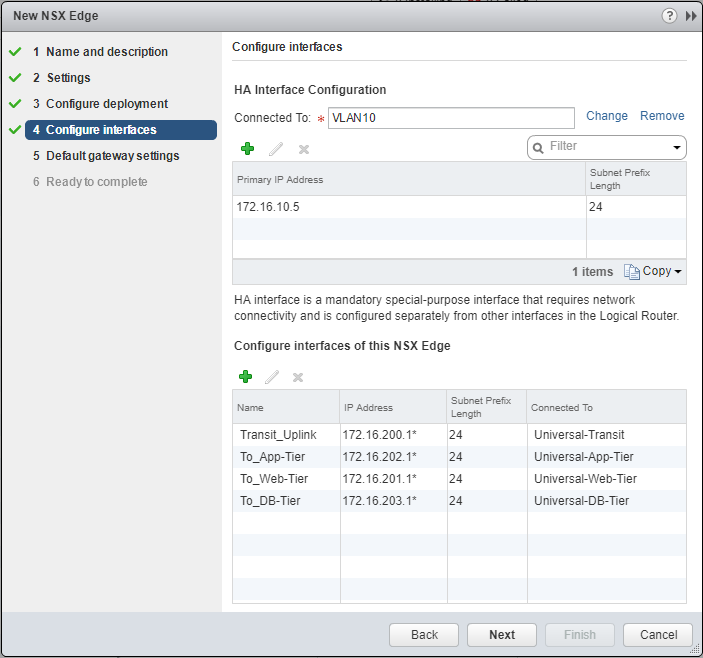The image size is (703, 658).
Task: Open step 5 Default gateway settings
Action: pos(112,156)
